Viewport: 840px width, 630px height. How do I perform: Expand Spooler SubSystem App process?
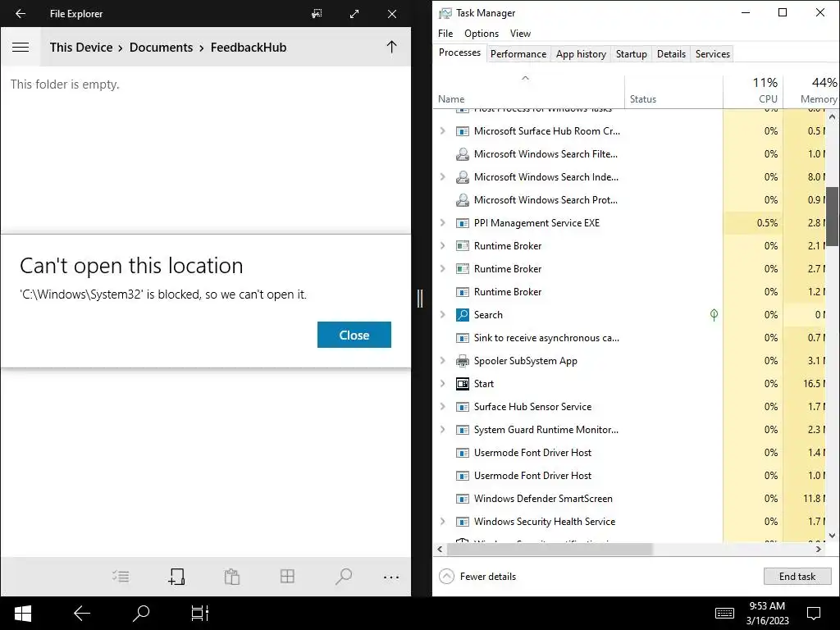[x=442, y=361]
